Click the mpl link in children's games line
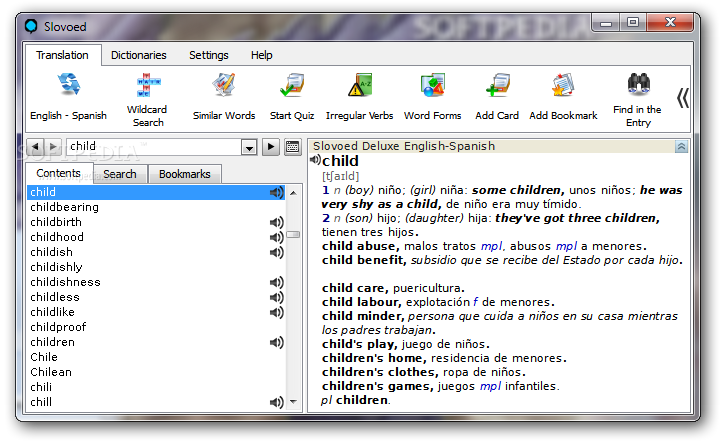The height and width of the screenshot is (442, 721). [x=490, y=387]
